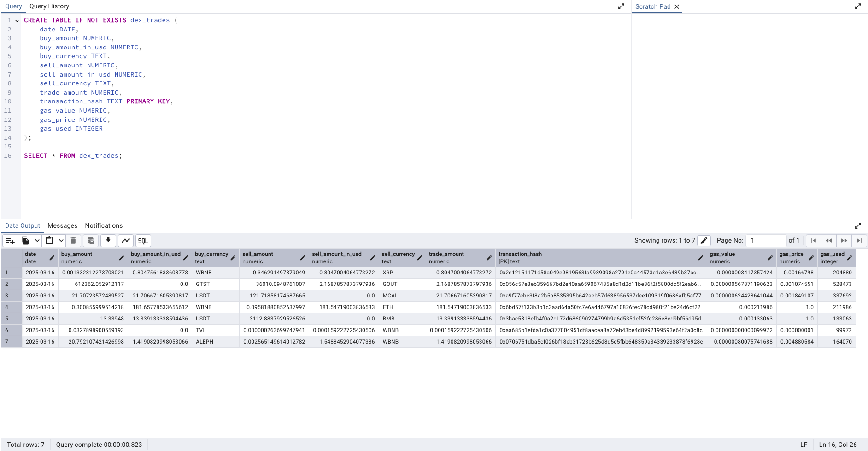
Task: Click the MCAI sell_currency cell
Action: point(402,296)
